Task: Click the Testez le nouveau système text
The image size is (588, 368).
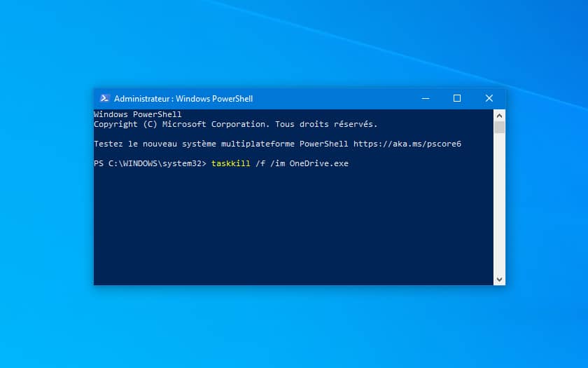Action: coord(155,144)
